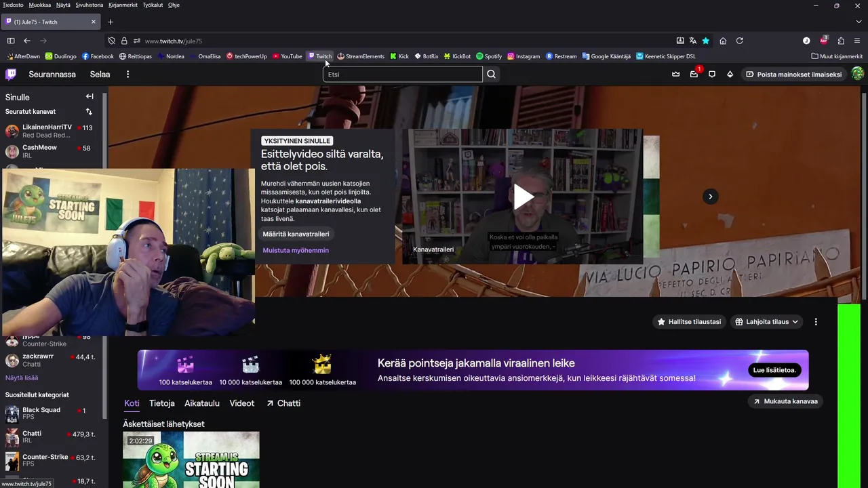Open a new browser tab with plus
Viewport: 868px width, 488px height.
pyautogui.click(x=111, y=22)
